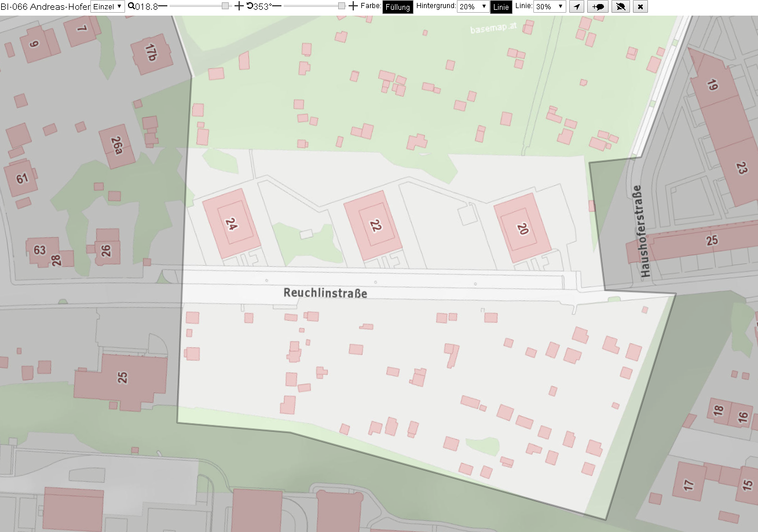Click the location arrow icon in toolbar

click(576, 6)
